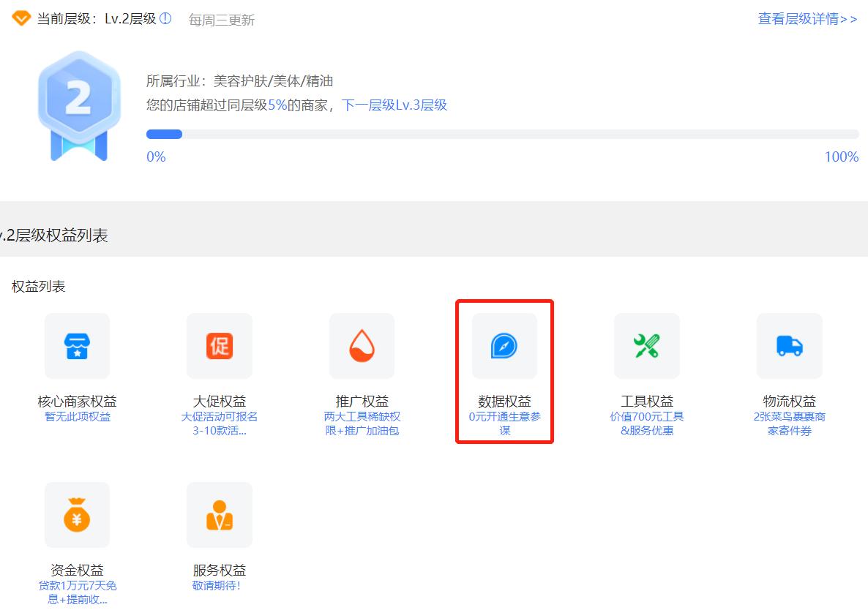868x610 pixels.
Task: Click the 服务权益 person icon
Action: pyautogui.click(x=219, y=514)
